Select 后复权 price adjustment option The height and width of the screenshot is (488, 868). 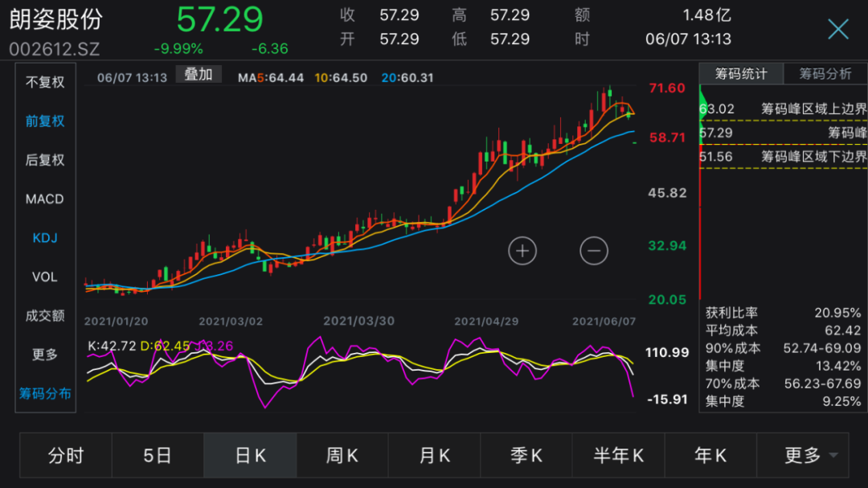pyautogui.click(x=45, y=160)
